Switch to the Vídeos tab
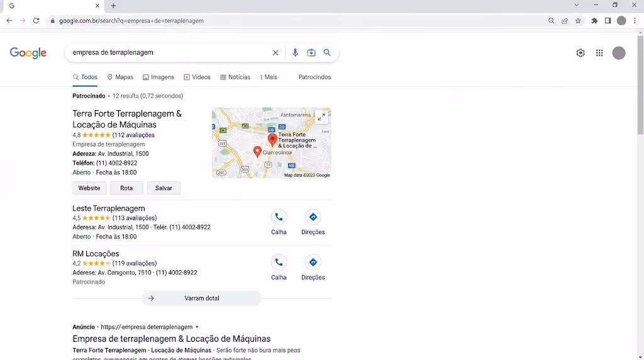644x360 pixels. coord(197,77)
